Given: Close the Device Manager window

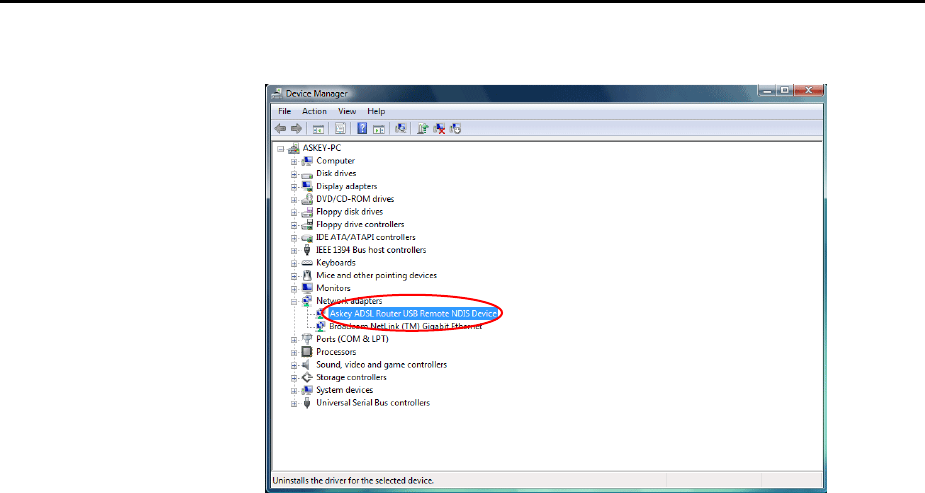Looking at the screenshot, I should tap(809, 90).
